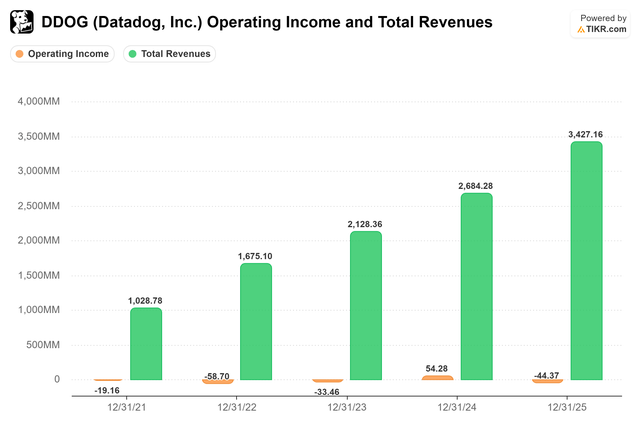Click the 1,028.78 data label
The image size is (640, 427).
(145, 301)
